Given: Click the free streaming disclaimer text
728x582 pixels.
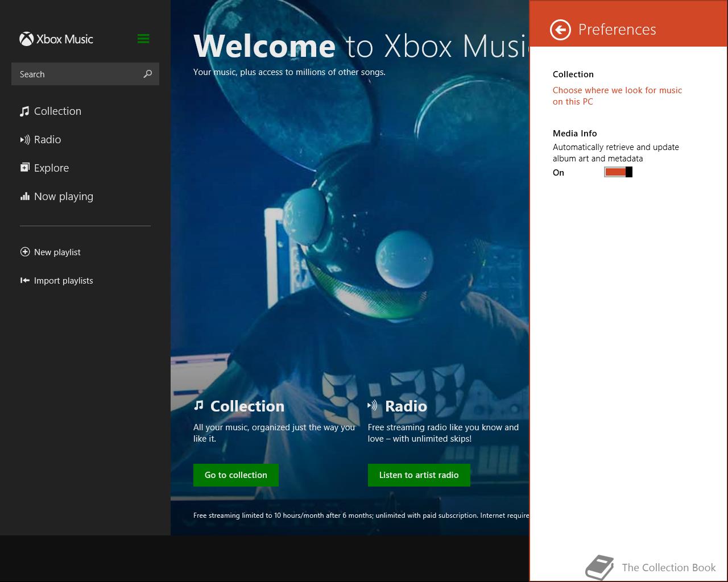Looking at the screenshot, I should (x=361, y=516).
